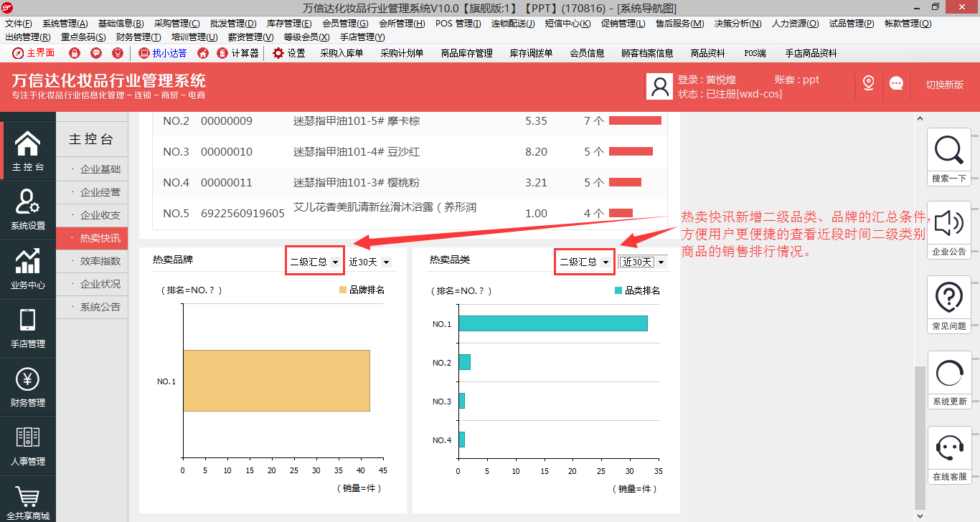Open 手店商品资料 toolbar shortcut
980x522 pixels.
click(x=811, y=53)
